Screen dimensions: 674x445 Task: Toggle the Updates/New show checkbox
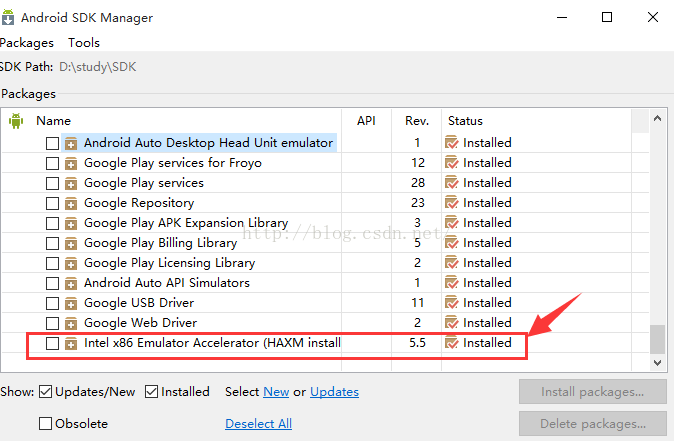46,392
